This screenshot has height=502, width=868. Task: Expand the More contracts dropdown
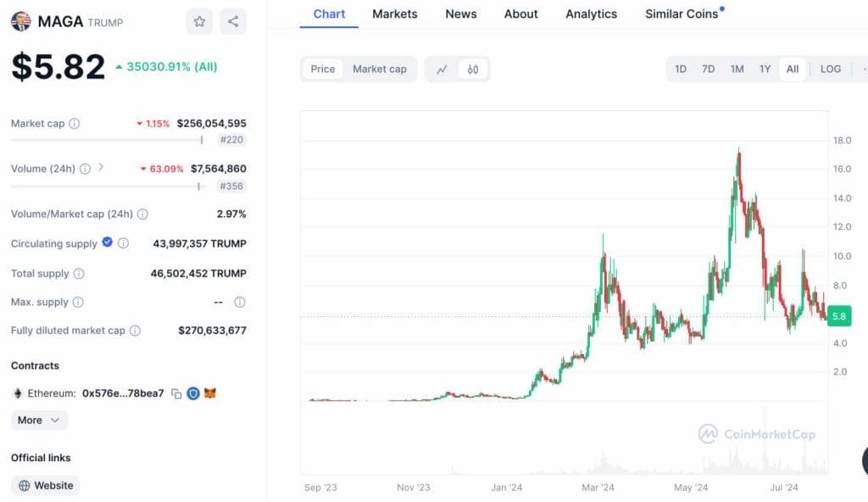pos(39,420)
